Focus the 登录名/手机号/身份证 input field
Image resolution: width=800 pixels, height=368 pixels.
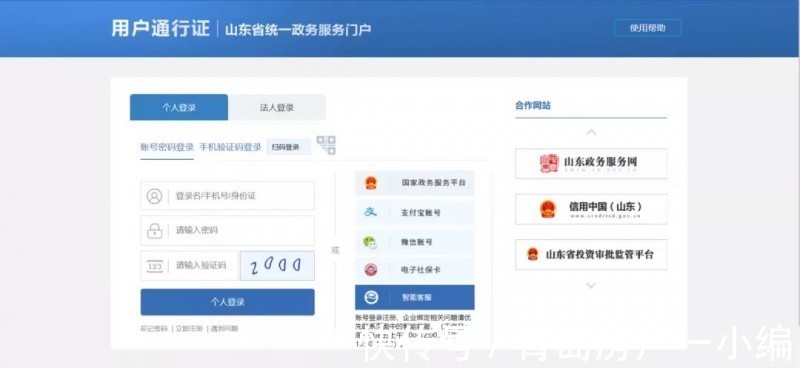click(x=228, y=195)
